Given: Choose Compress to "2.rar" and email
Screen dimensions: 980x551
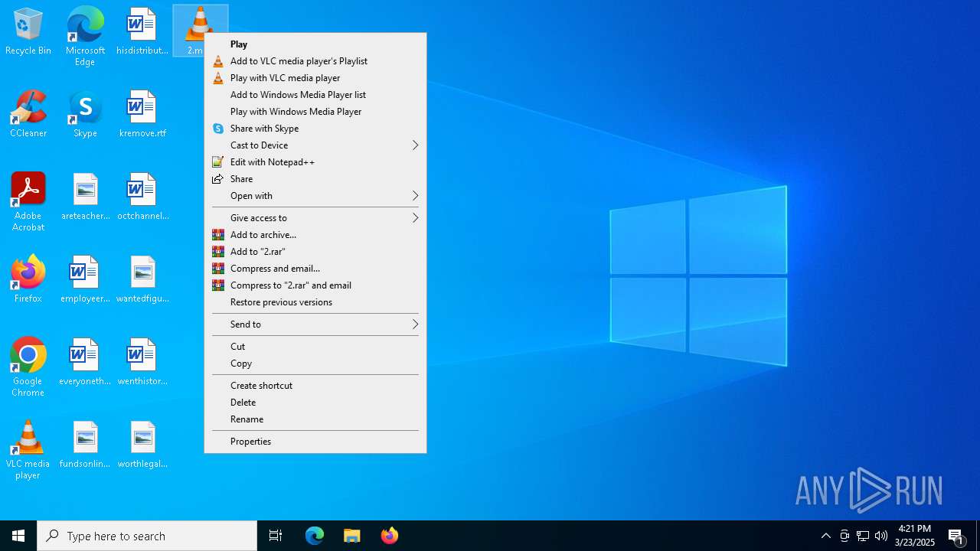Looking at the screenshot, I should (315, 285).
